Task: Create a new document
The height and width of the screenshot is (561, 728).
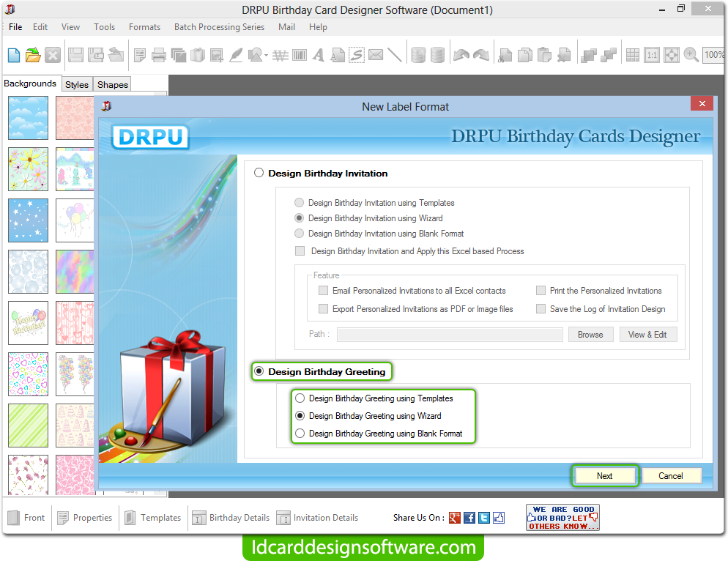Action: 14,55
